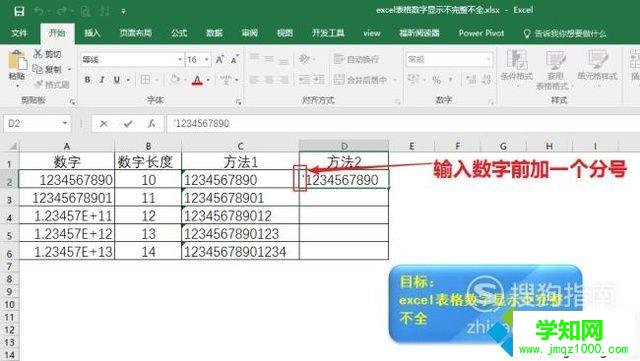Align cell text right
The width and height of the screenshot is (640, 361).
[x=284, y=80]
